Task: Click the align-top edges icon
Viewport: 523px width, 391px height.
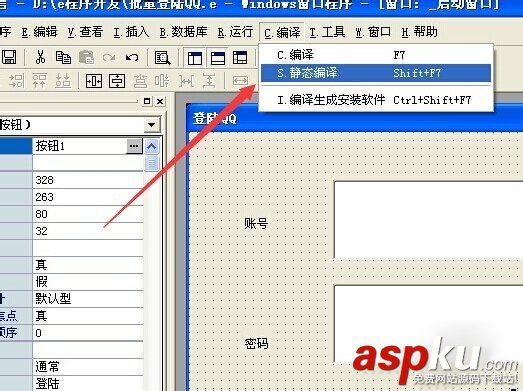Action: [x=39, y=81]
